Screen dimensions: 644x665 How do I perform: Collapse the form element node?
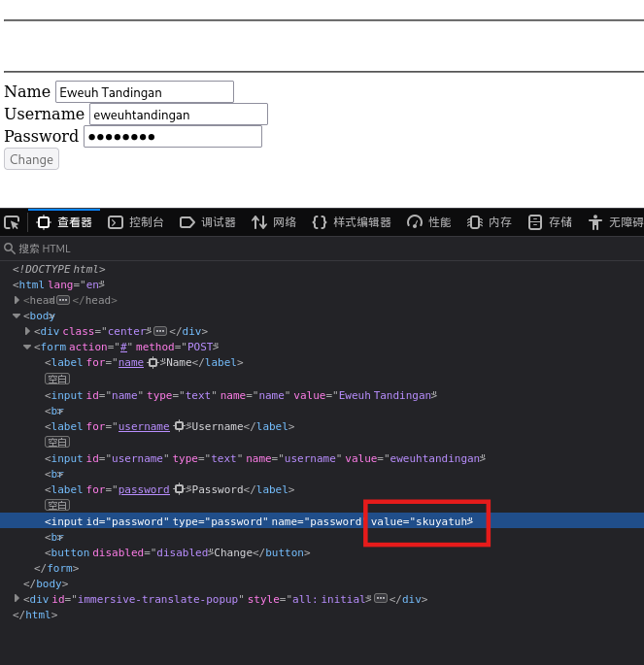coord(27,347)
